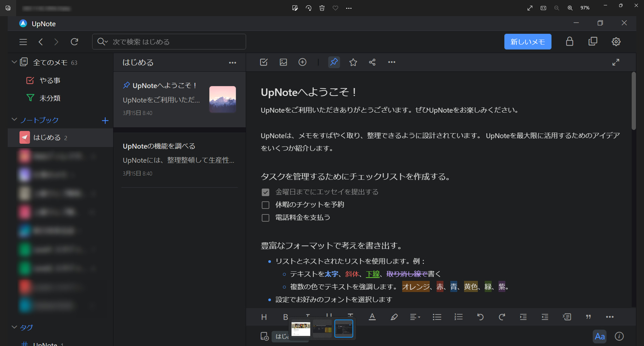Open the text alignment dropdown
Viewport: 644px width, 346px height.
(415, 317)
